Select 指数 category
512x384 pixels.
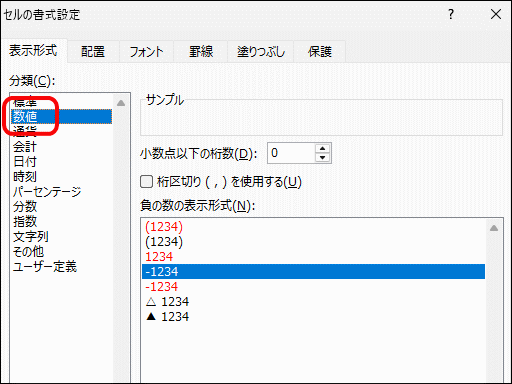[x=61, y=222]
